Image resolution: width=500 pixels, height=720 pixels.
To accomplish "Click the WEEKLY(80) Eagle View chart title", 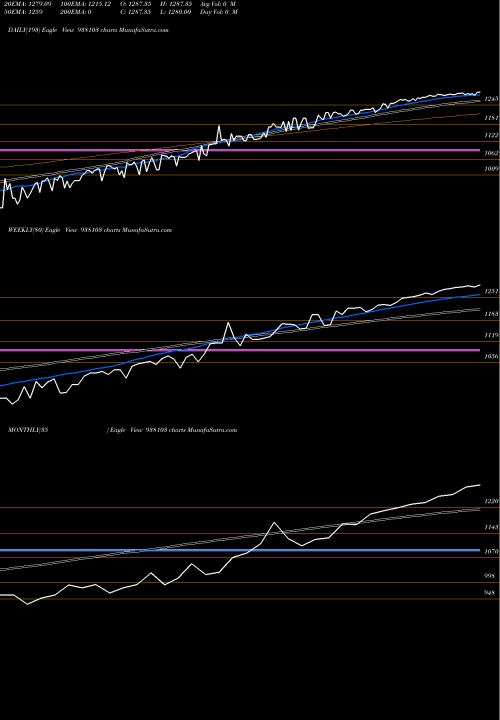I will (90, 230).
